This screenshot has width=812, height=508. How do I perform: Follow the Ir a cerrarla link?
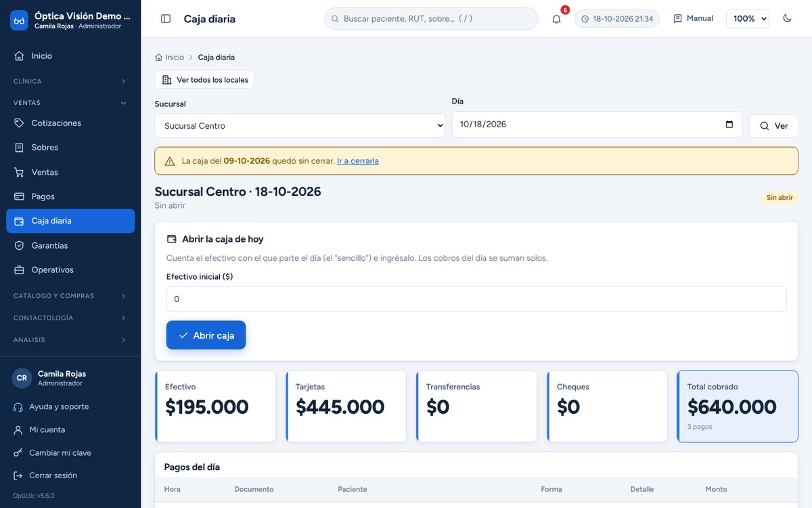(x=358, y=161)
